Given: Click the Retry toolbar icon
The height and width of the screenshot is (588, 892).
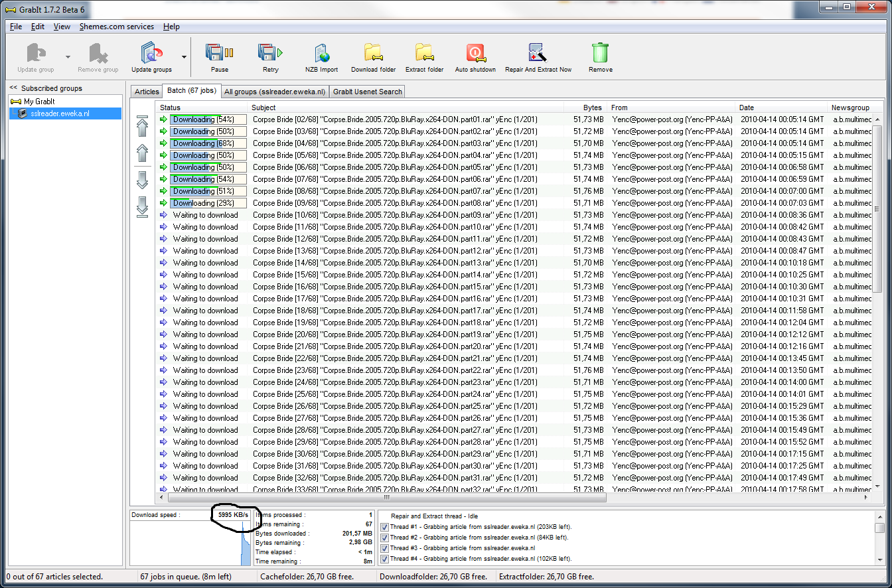Looking at the screenshot, I should 270,58.
